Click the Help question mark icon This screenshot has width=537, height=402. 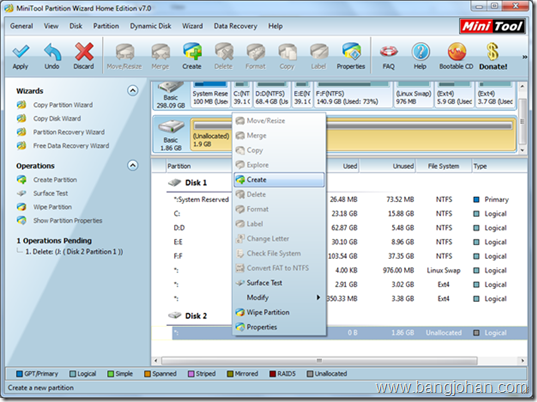point(420,52)
